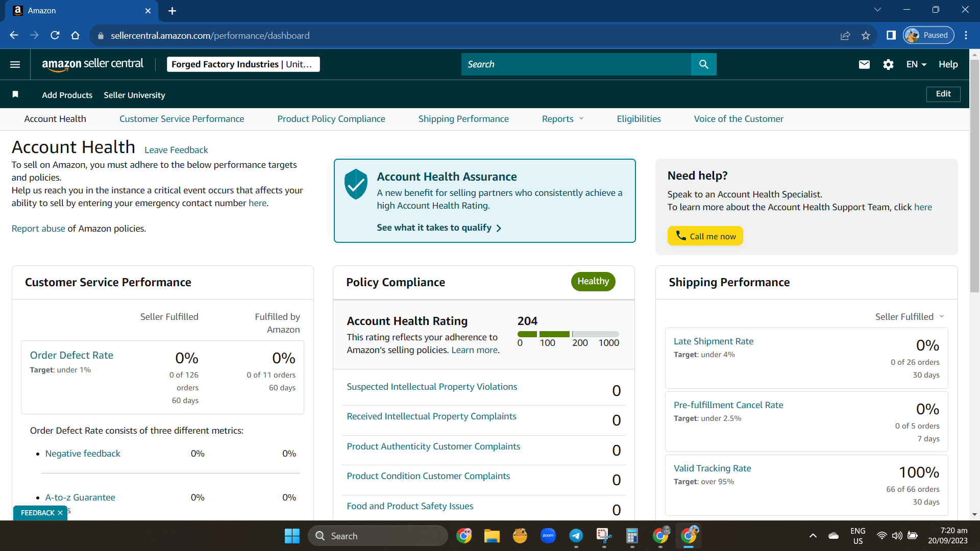
Task: Open the Paused Chrome profile button
Action: tap(928, 35)
